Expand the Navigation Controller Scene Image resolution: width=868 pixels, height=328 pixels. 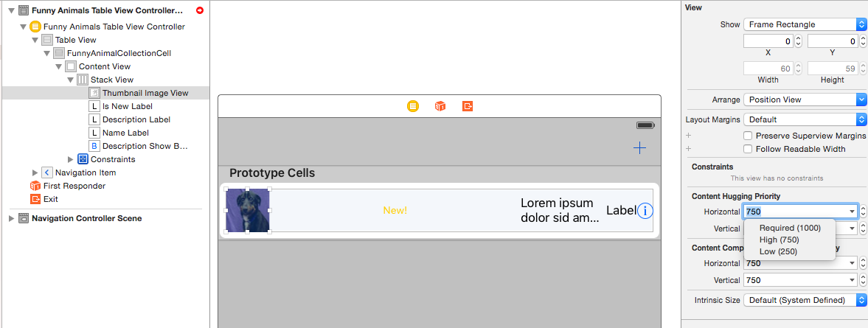click(x=12, y=218)
